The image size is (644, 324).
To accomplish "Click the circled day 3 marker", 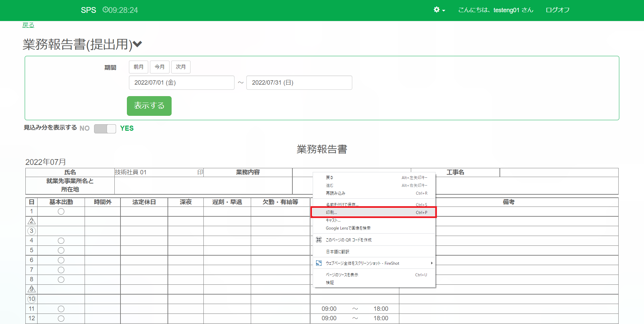I will click(x=31, y=231).
